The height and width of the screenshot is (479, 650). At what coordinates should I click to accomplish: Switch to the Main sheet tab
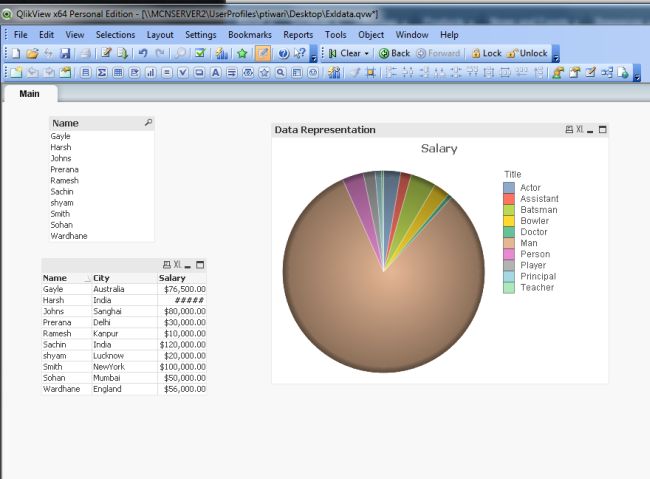pyautogui.click(x=30, y=94)
